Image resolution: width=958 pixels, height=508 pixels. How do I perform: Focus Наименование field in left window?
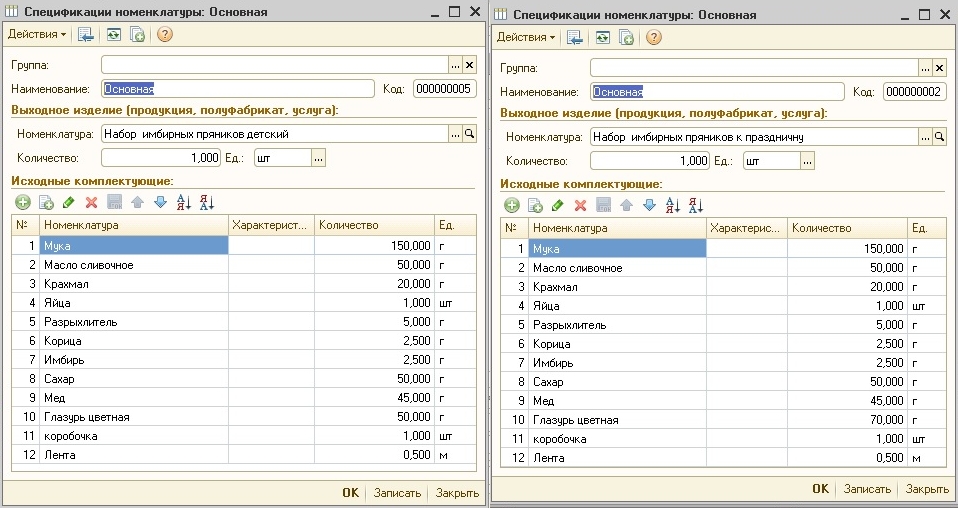(238, 89)
